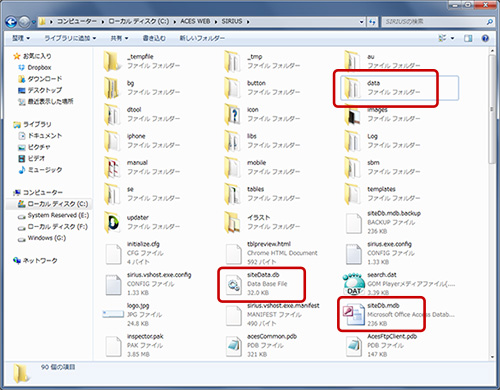Click the Back navigation arrow button
Viewport: 500px width, 390px height.
click(11, 22)
